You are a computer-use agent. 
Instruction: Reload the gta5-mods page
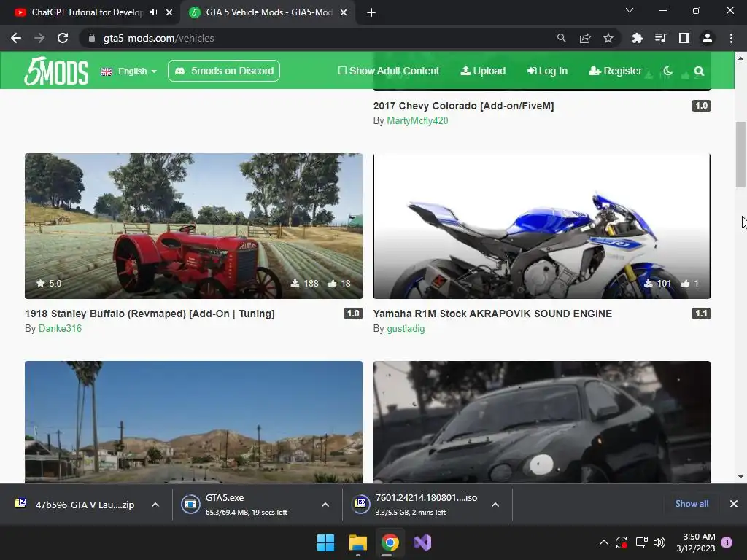click(x=63, y=38)
